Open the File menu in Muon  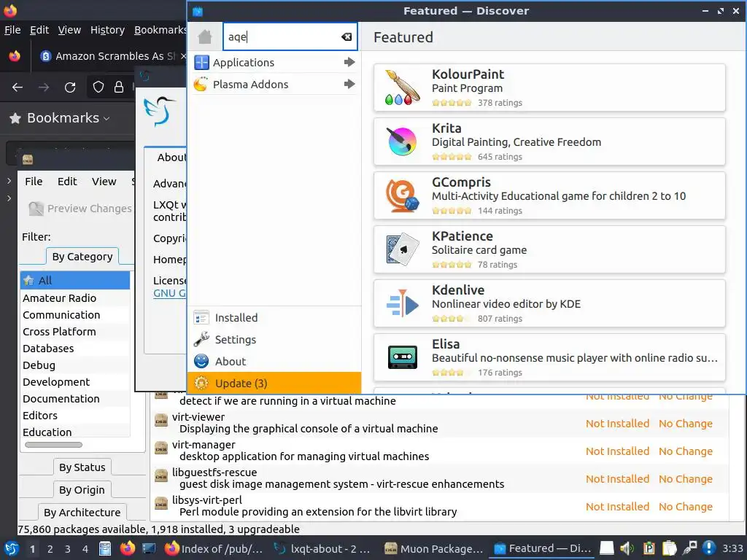tap(34, 182)
